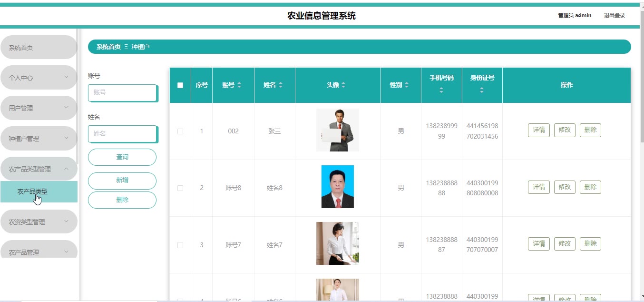Click ID number cell 440300199808080008
Image resolution: width=644 pixels, height=302 pixels.
[x=482, y=188]
